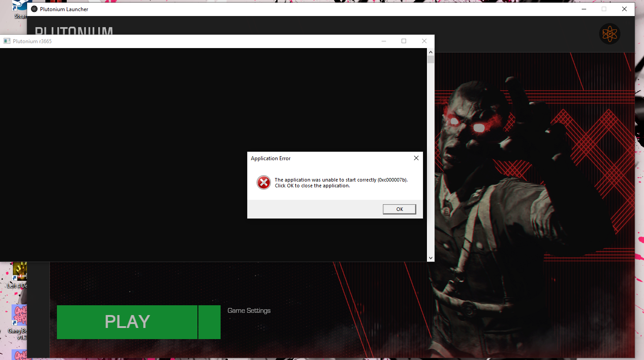This screenshot has width=644, height=360.
Task: Maximize the Plutonium r3665 window
Action: 404,41
